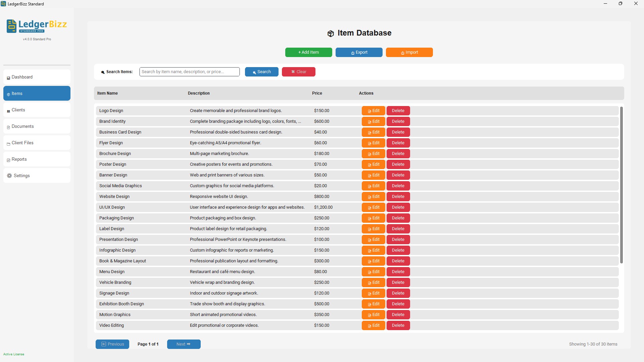Click the Import button
The image size is (644, 362).
(409, 52)
